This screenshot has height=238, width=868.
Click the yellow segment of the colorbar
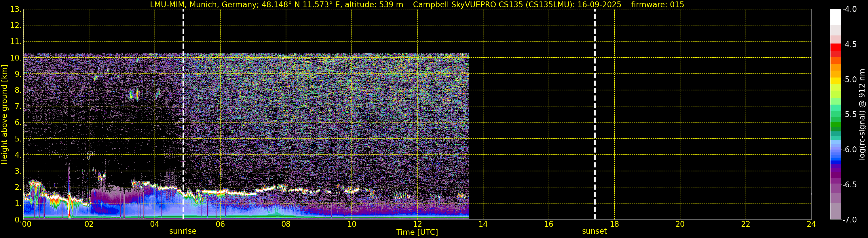point(836,81)
